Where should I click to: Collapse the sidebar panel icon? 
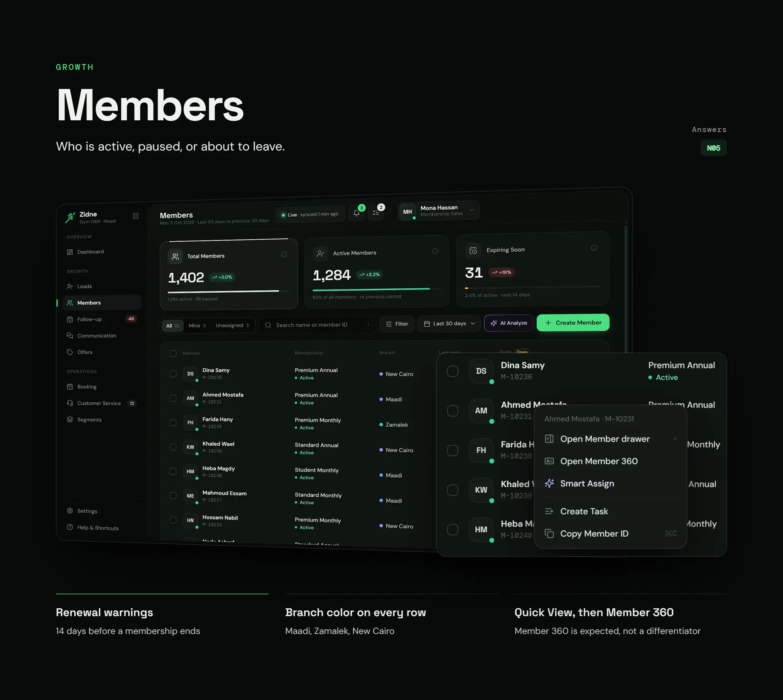click(135, 216)
